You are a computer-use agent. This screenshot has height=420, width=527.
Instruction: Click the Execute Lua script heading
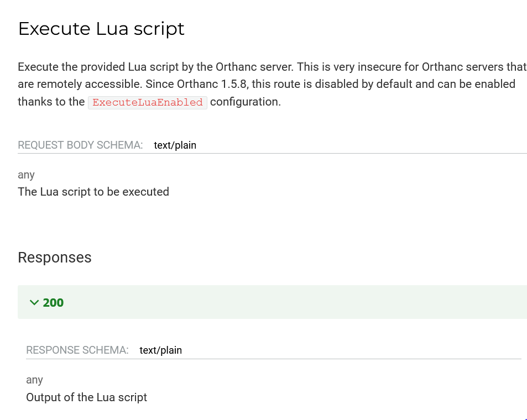click(101, 29)
